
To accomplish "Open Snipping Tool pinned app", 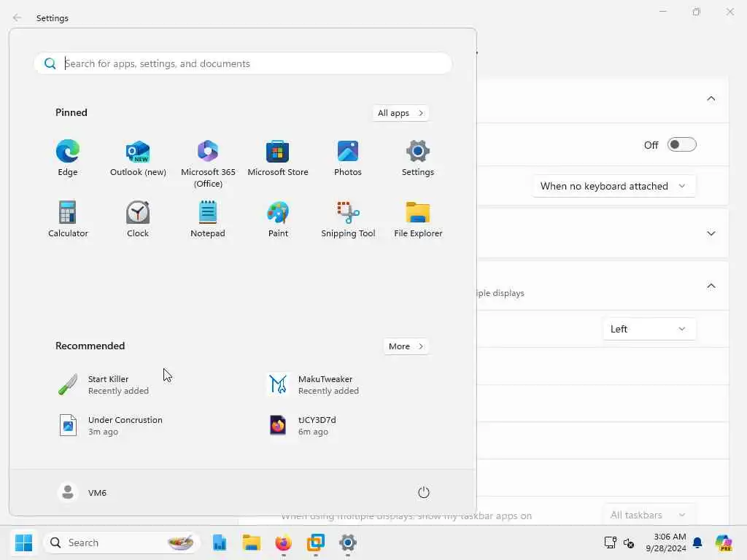I will 348,219.
